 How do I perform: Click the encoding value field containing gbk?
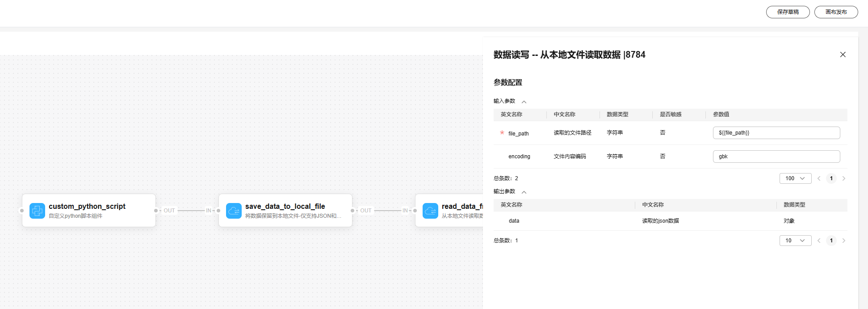(x=776, y=157)
